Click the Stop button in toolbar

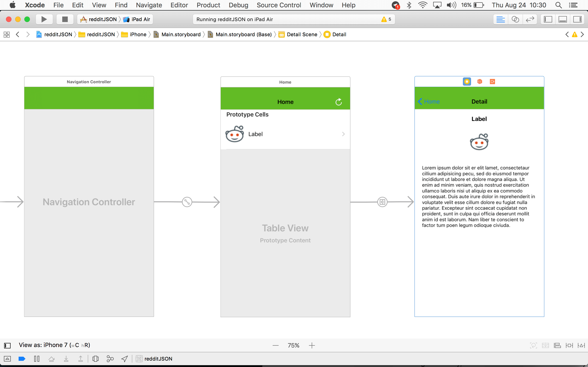coord(65,19)
